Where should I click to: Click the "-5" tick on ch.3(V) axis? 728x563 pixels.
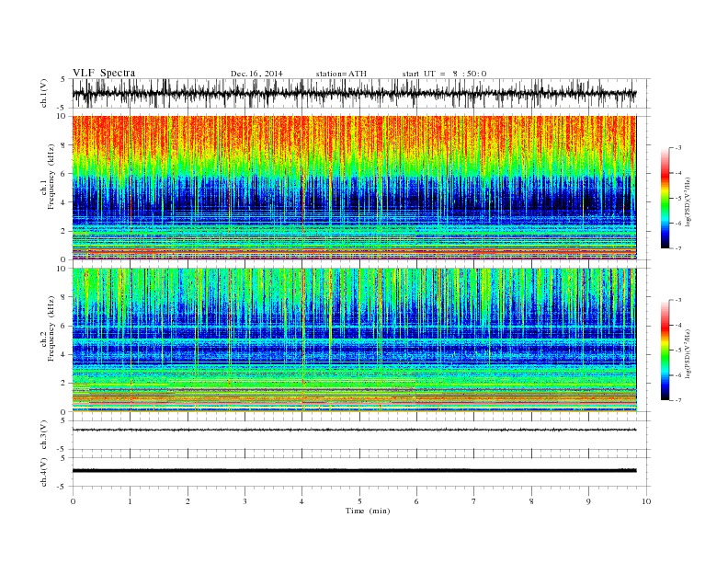63,450
